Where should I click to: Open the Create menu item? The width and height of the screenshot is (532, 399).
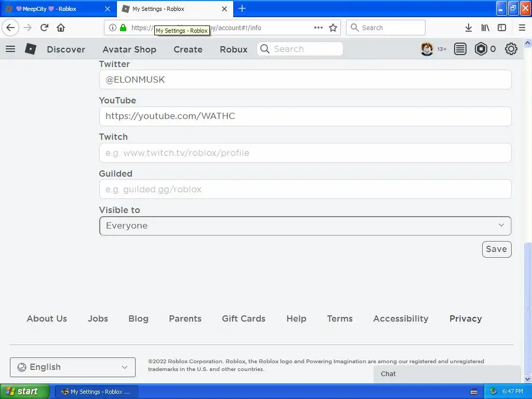(x=188, y=49)
